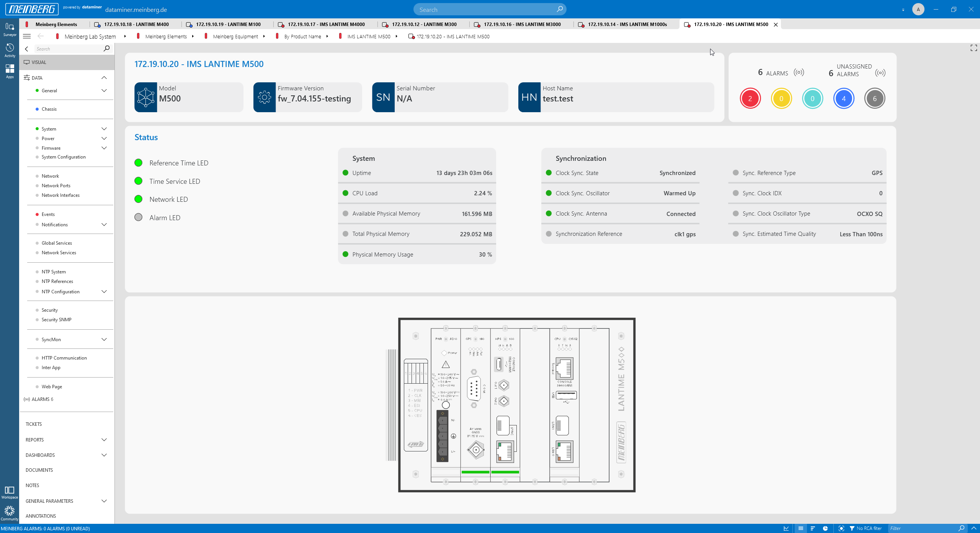
Task: Switch alarm console to sorted bars view
Action: click(x=813, y=528)
